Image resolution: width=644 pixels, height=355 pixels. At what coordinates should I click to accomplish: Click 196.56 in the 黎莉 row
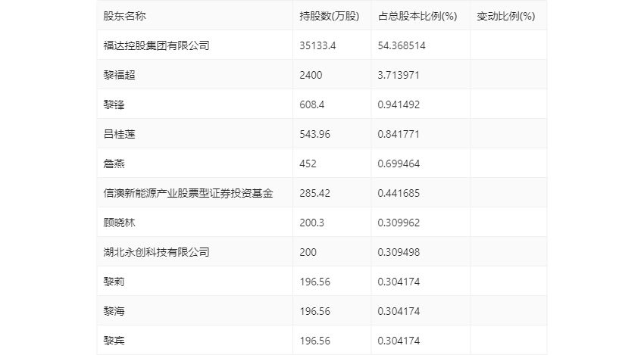click(x=314, y=282)
